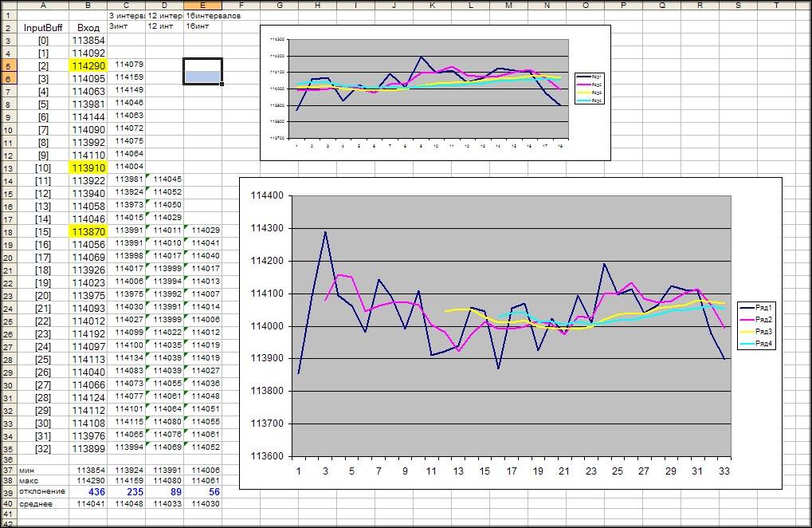Click the fill handle of the selected cells
812x528 pixels.
coord(222,84)
